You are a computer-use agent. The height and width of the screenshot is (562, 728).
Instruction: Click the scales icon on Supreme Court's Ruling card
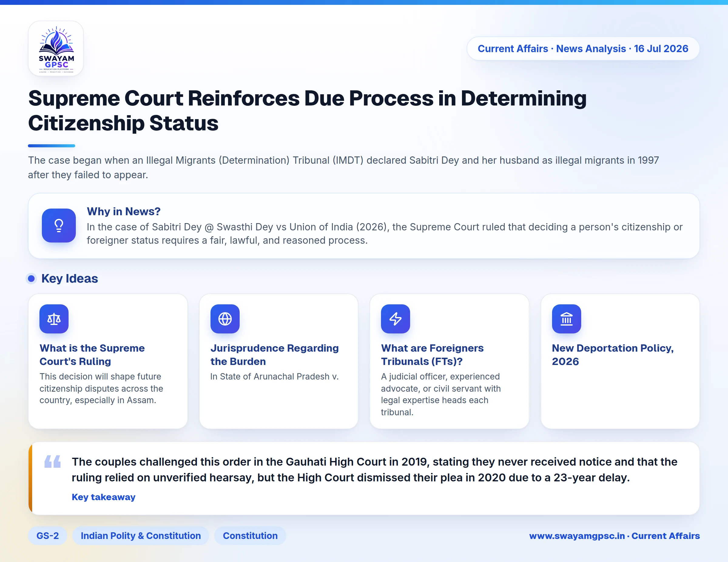tap(54, 319)
